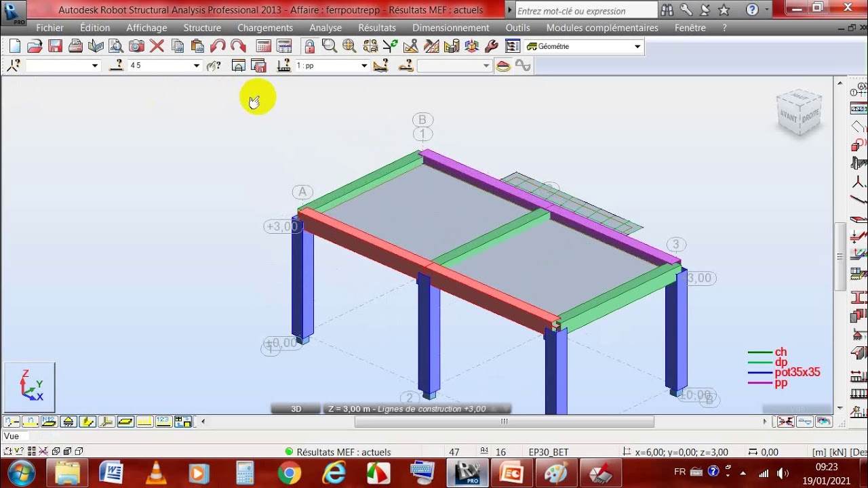Expand the disabled mode selection dropdown

tap(486, 66)
